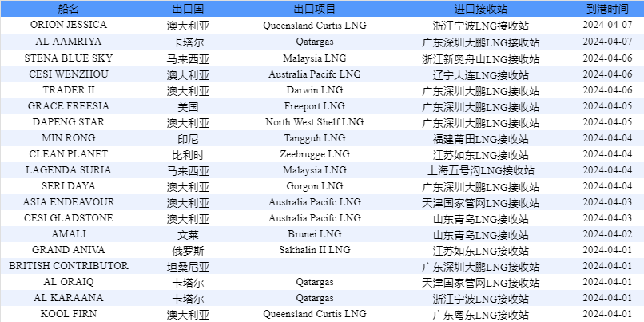Select ship name GRACE FREESIA

click(x=69, y=106)
